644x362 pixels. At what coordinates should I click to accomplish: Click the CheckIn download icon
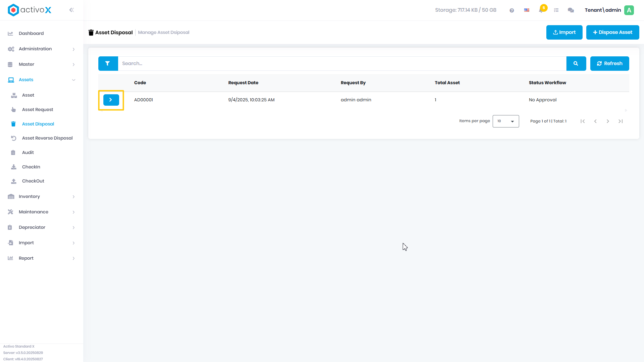click(x=13, y=167)
